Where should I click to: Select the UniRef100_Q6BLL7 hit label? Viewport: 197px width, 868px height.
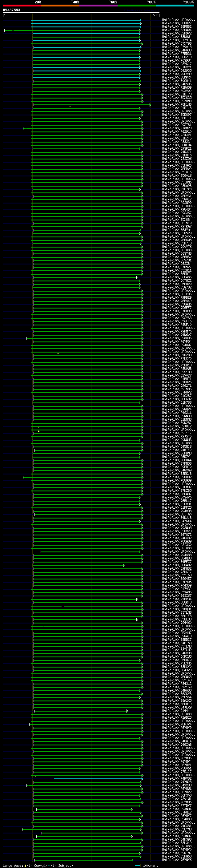[177, 501]
